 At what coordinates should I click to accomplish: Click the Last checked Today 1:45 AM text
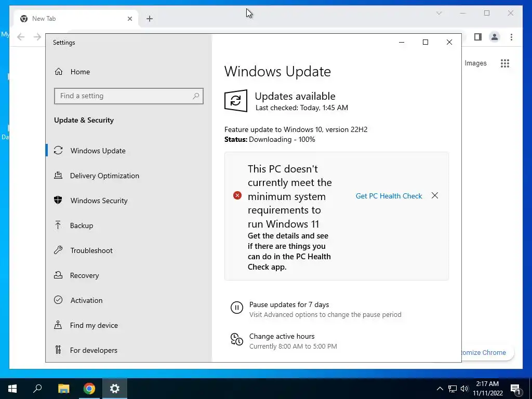tap(302, 108)
